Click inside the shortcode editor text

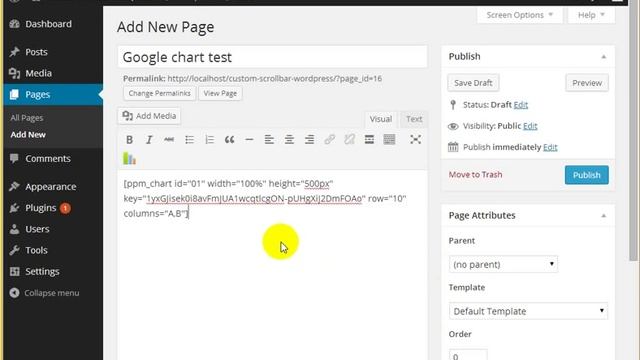click(x=265, y=198)
